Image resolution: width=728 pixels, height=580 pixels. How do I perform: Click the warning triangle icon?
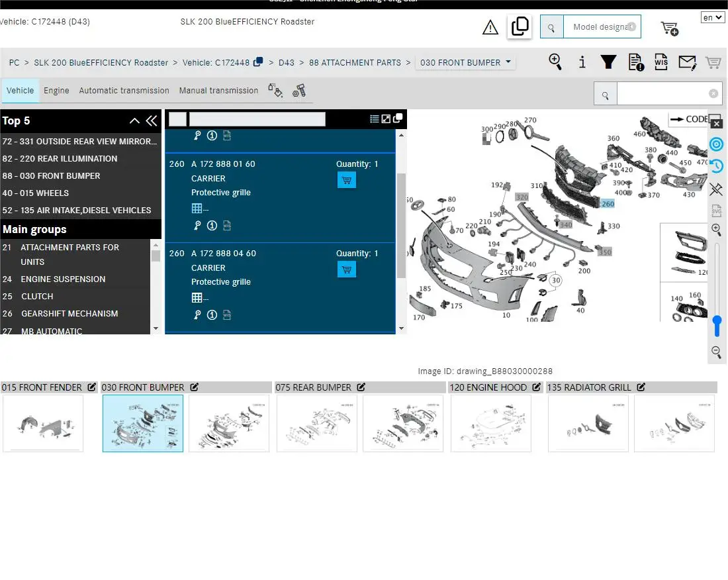(490, 27)
